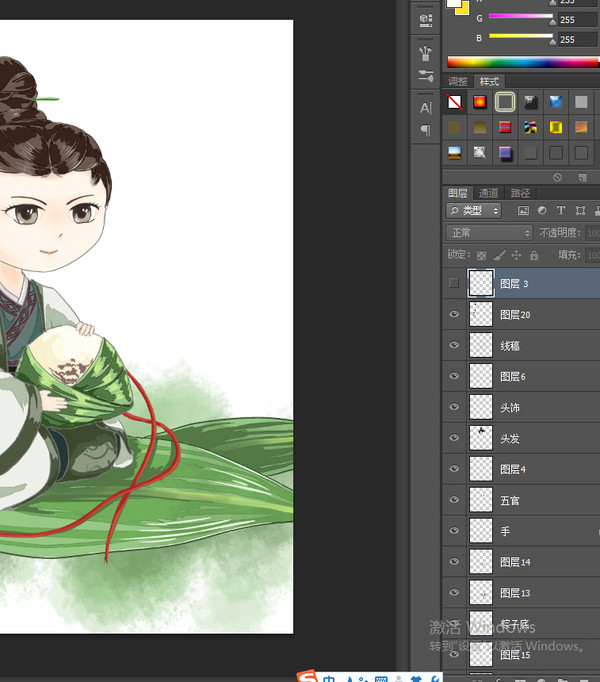
Task: Select the 图层20 layer name
Action: click(x=515, y=314)
